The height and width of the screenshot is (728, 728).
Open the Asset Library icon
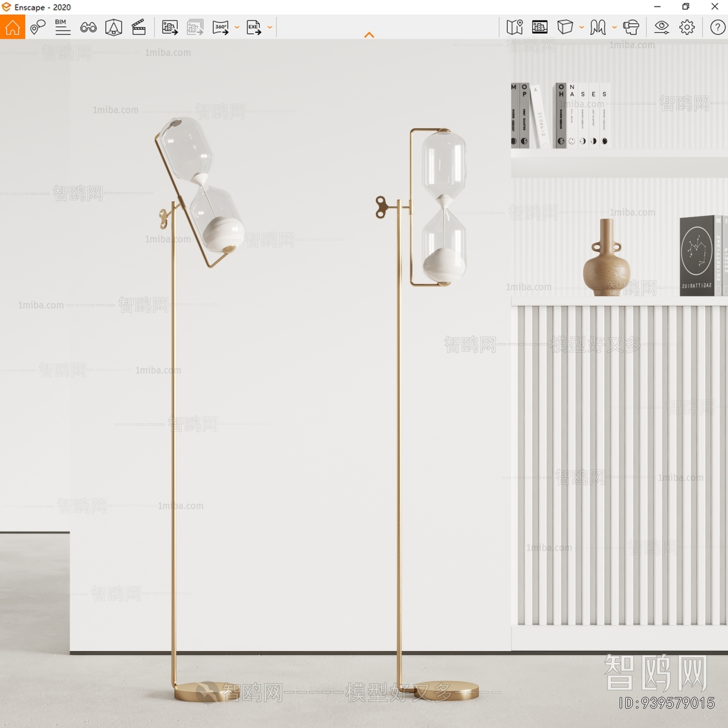click(x=540, y=27)
